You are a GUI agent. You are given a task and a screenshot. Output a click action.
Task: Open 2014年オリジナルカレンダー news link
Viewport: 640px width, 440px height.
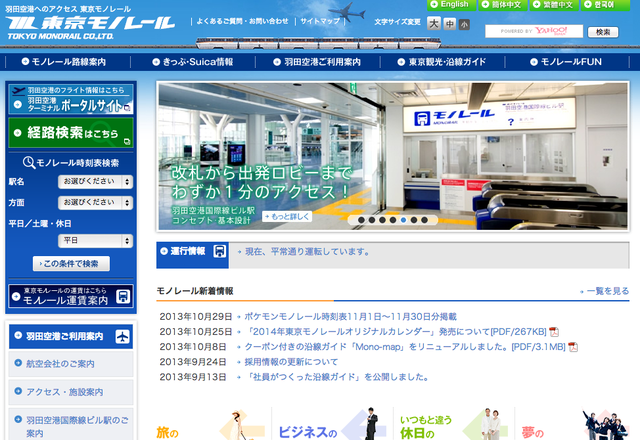pyautogui.click(x=395, y=332)
